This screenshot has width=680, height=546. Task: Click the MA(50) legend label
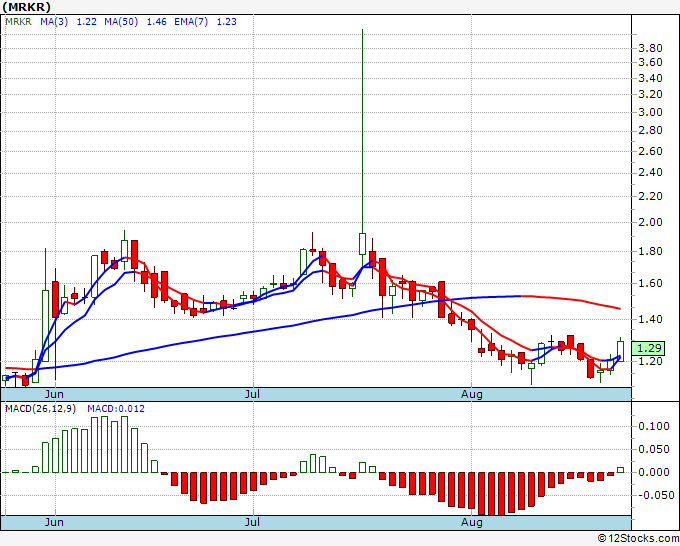121,22
